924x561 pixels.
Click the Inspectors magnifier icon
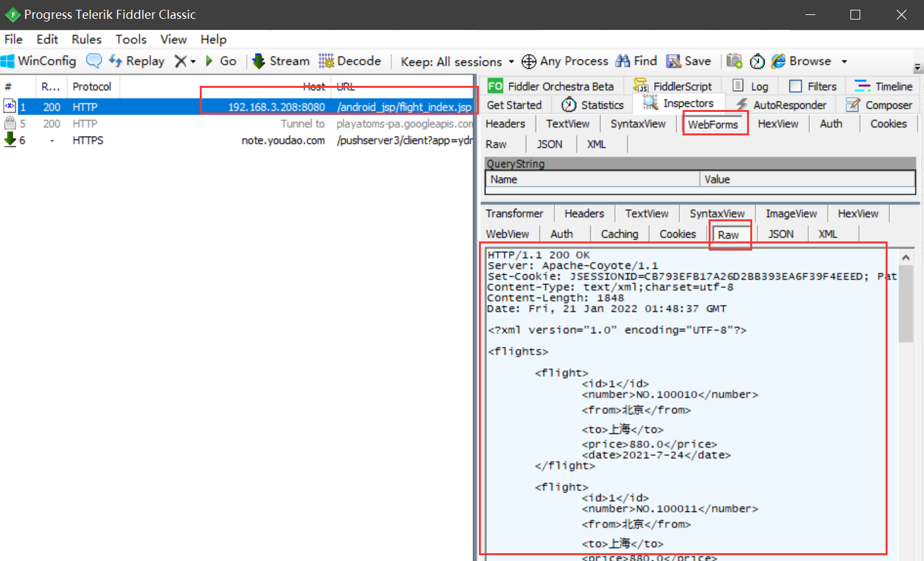650,102
